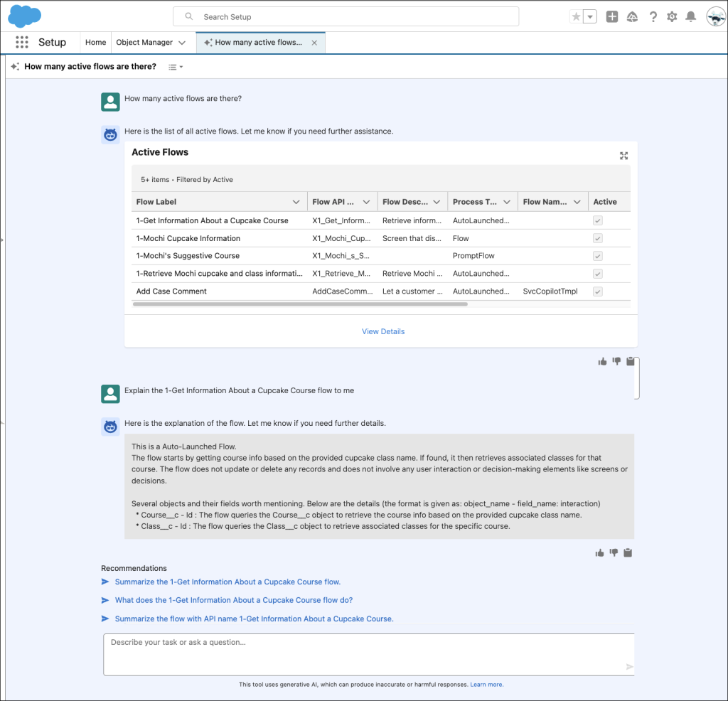Click the user avatar beside How many active flows
This screenshot has width=728, height=701.
tap(110, 102)
